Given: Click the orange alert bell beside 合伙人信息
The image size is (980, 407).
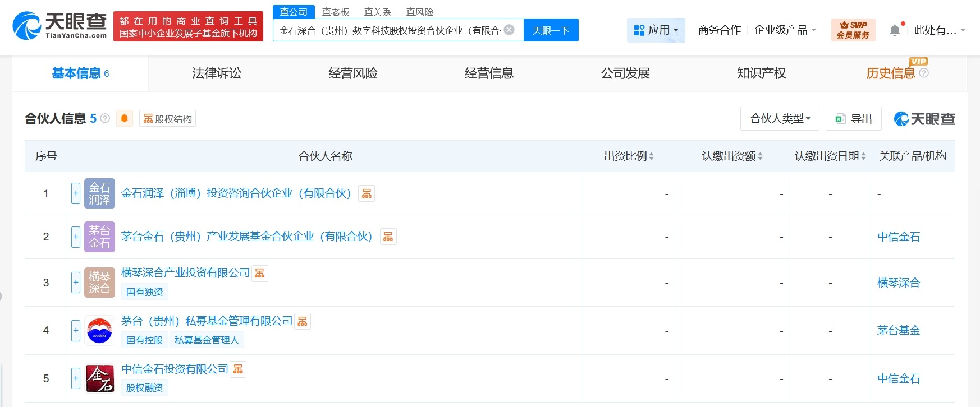Looking at the screenshot, I should 125,118.
